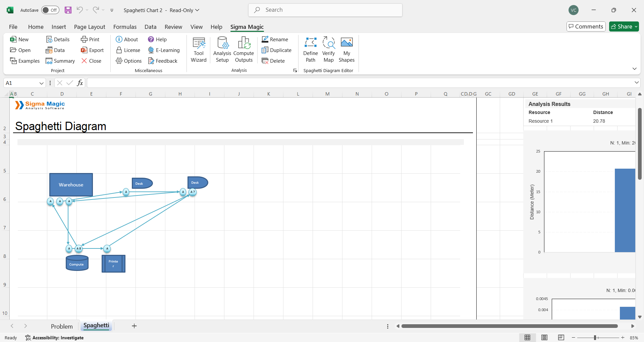644x342 pixels.
Task: Click the zoom slider handle
Action: (595, 338)
